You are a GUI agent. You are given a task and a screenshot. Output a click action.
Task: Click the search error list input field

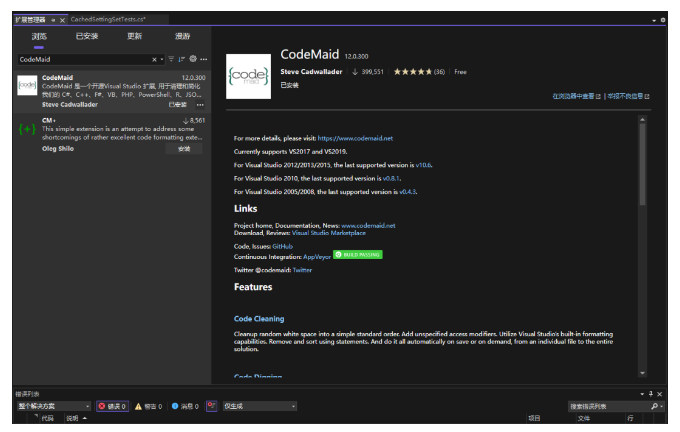click(608, 406)
